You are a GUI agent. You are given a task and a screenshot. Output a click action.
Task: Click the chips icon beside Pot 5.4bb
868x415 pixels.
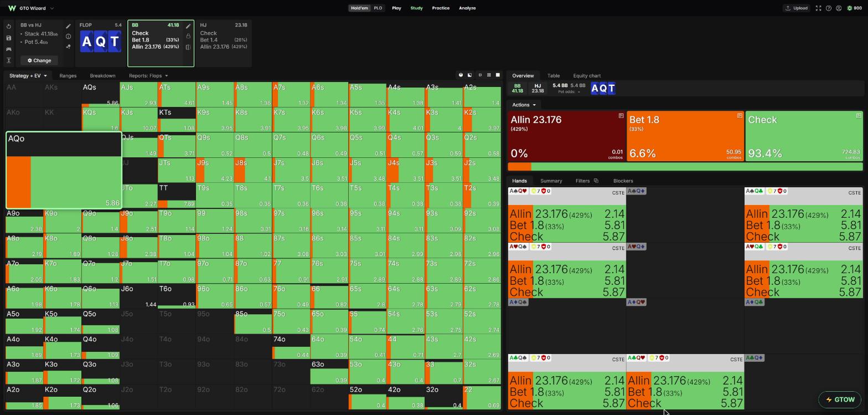68,47
